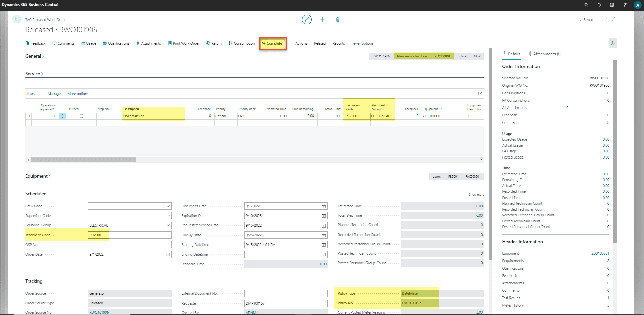Open the Actions menu
The height and width of the screenshot is (315, 644).
301,43
